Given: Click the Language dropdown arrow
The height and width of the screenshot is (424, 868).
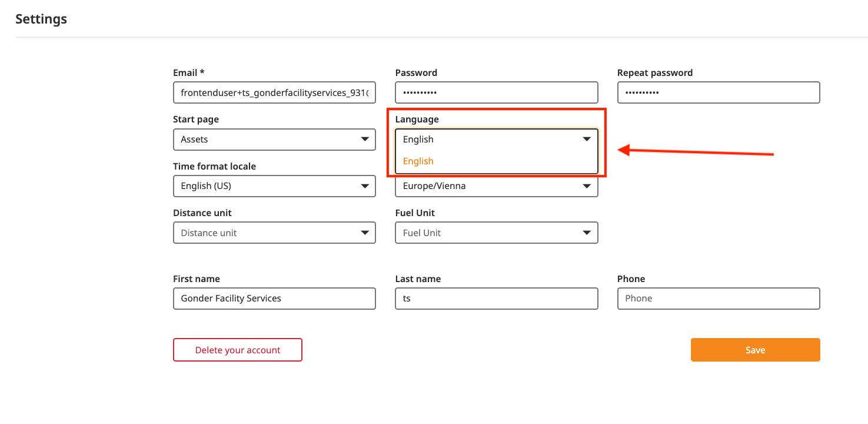Looking at the screenshot, I should pyautogui.click(x=586, y=140).
